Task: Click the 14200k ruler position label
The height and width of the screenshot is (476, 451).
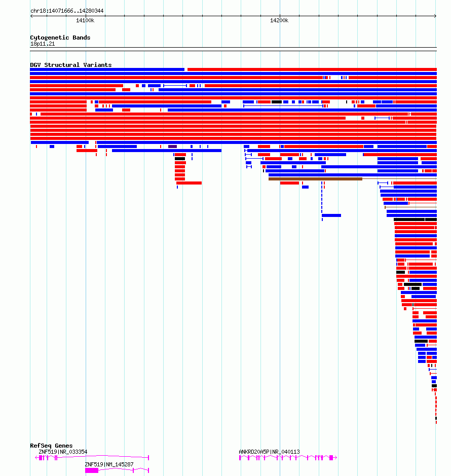Action: [x=279, y=20]
